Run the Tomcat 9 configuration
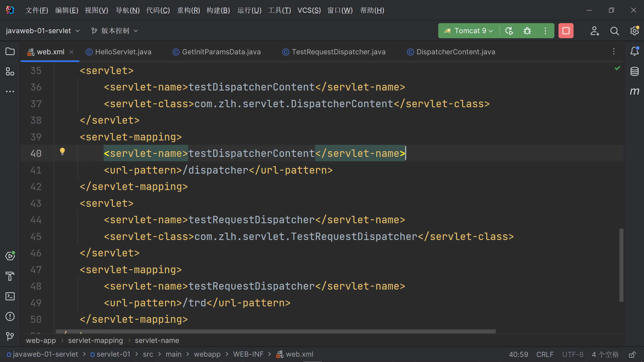The height and width of the screenshot is (362, 644). click(x=509, y=31)
